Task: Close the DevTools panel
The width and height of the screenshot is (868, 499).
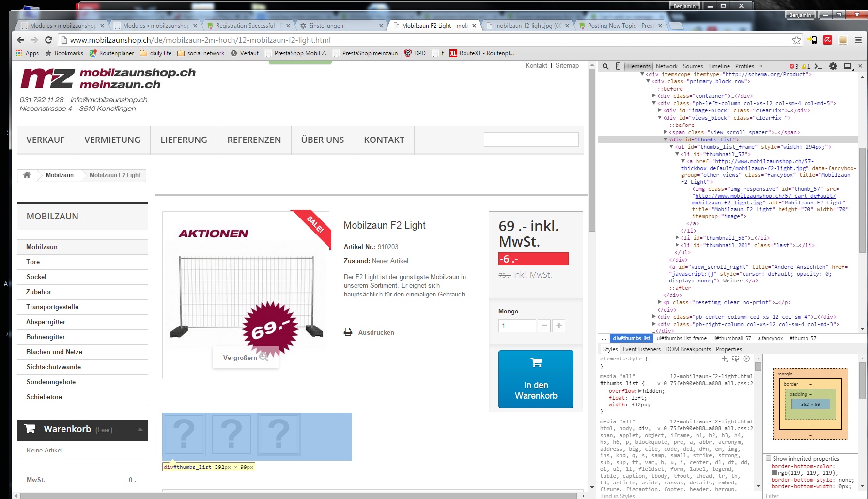Action: (860, 66)
